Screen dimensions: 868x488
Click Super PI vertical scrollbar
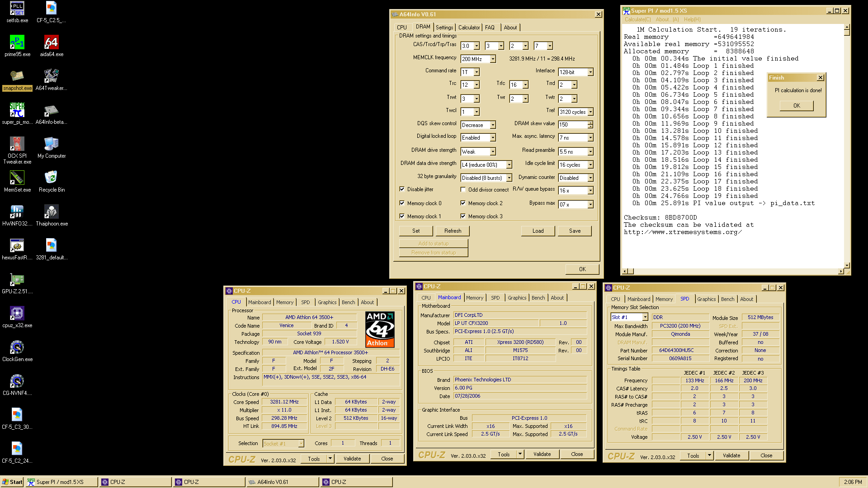[x=847, y=145]
